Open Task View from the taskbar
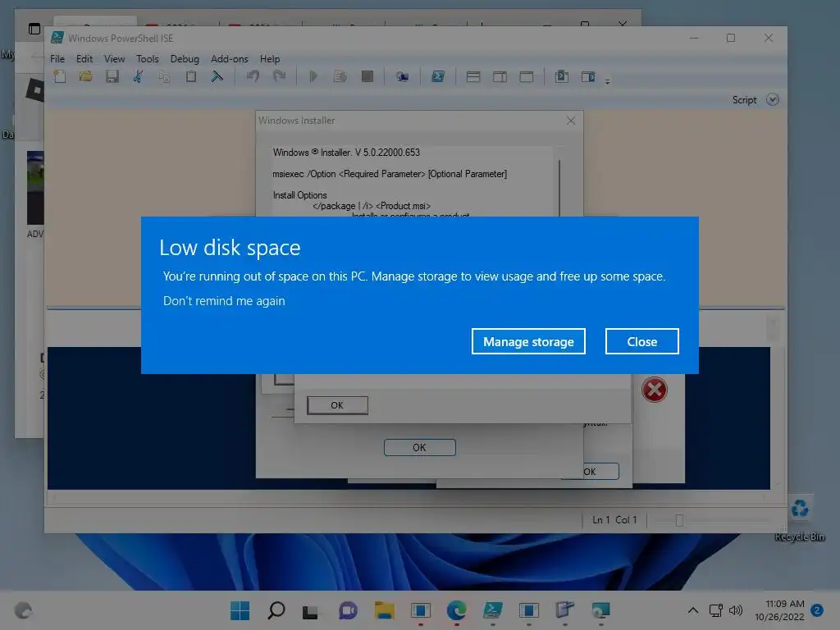 click(310, 611)
